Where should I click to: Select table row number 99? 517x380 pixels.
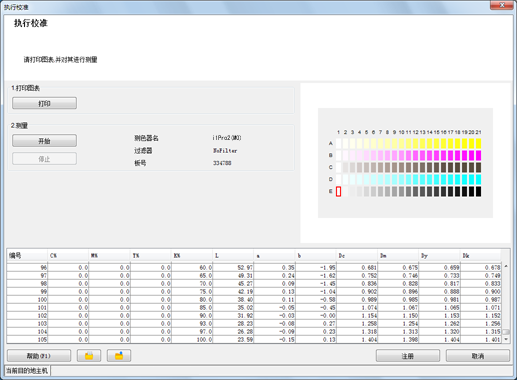254,291
